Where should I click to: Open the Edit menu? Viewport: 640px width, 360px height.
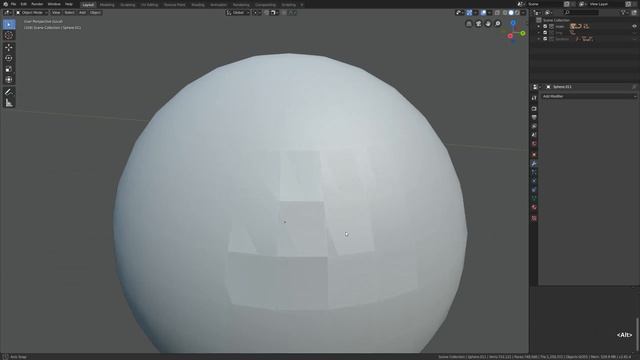tap(24, 4)
